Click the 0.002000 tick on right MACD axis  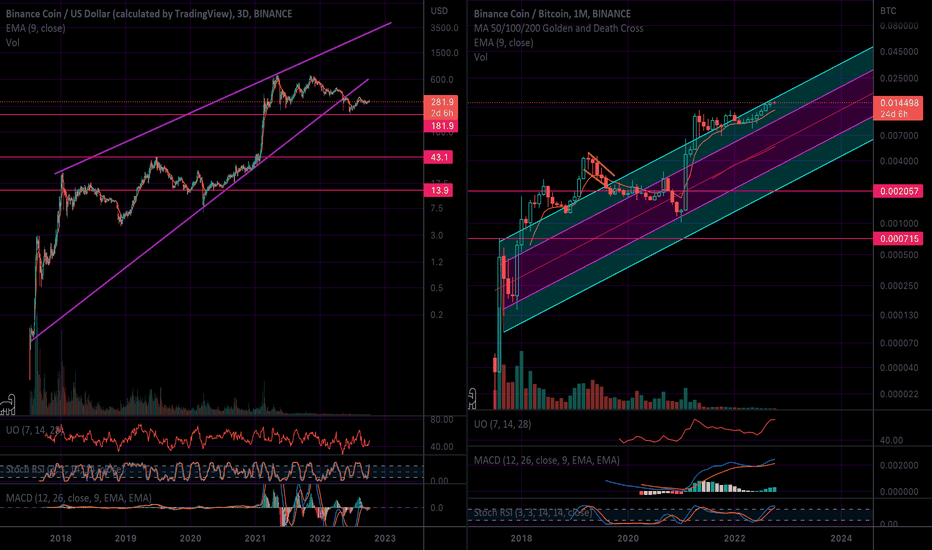[899, 466]
